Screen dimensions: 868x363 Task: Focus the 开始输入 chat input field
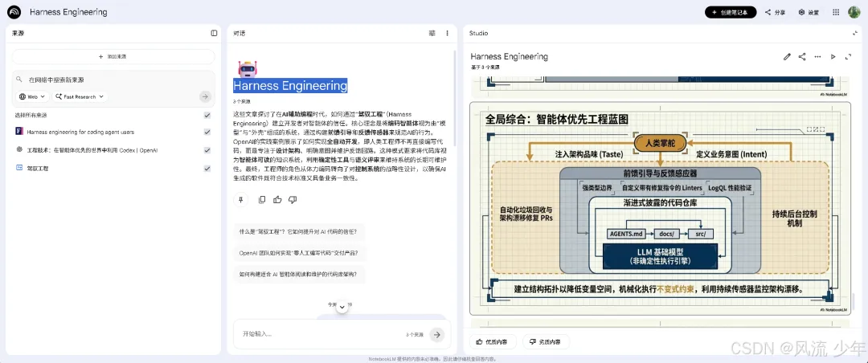click(321, 334)
